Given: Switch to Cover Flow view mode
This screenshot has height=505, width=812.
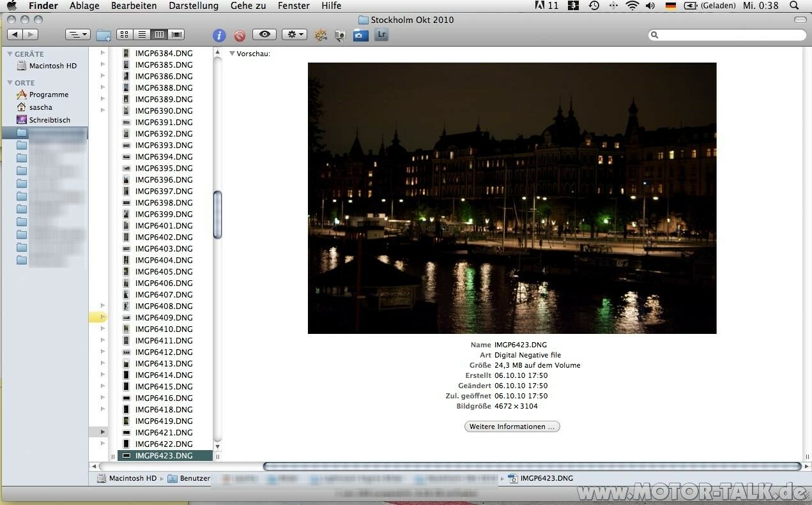Looking at the screenshot, I should (x=177, y=34).
